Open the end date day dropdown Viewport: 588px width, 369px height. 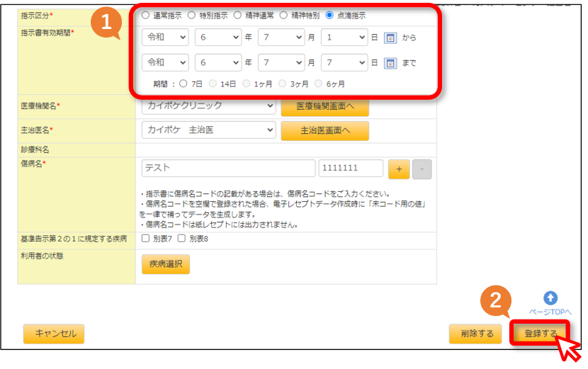[x=344, y=62]
